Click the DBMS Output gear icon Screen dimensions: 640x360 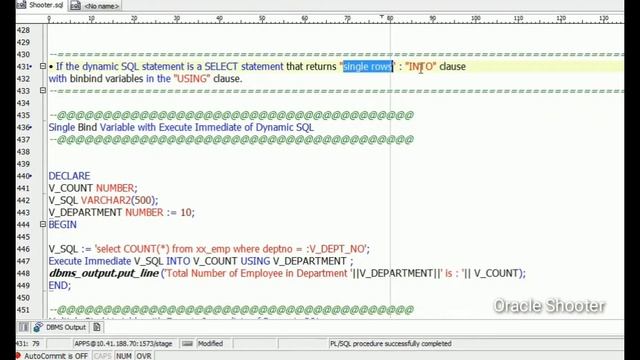click(x=38, y=327)
